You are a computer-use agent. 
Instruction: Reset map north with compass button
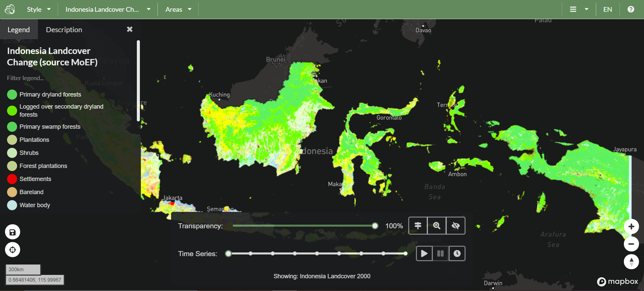[x=631, y=262]
